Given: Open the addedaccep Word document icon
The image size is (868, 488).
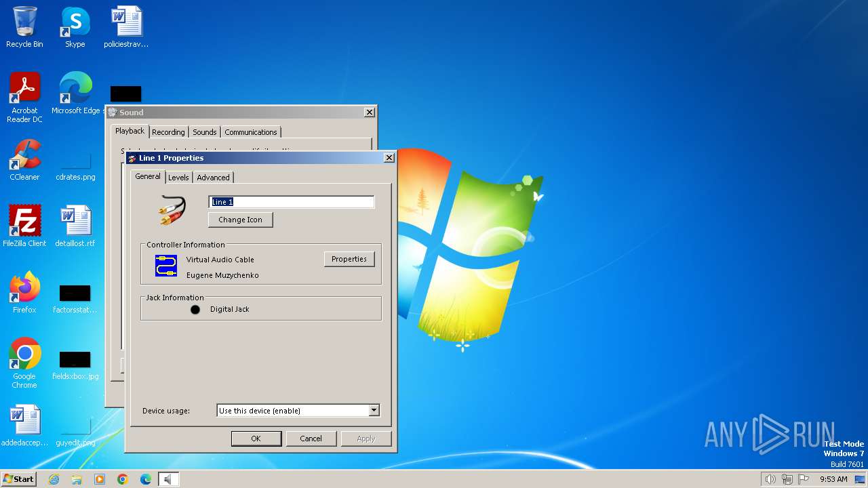Looking at the screenshot, I should pos(24,426).
